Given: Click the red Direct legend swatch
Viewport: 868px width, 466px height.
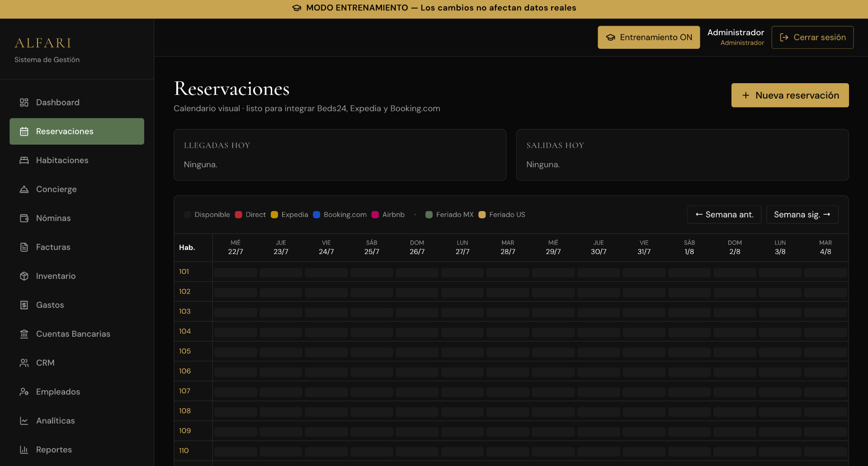Looking at the screenshot, I should [x=239, y=215].
